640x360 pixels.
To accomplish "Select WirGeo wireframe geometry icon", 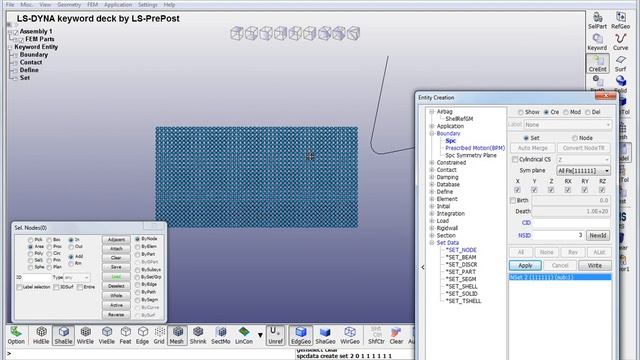I will click(350, 335).
